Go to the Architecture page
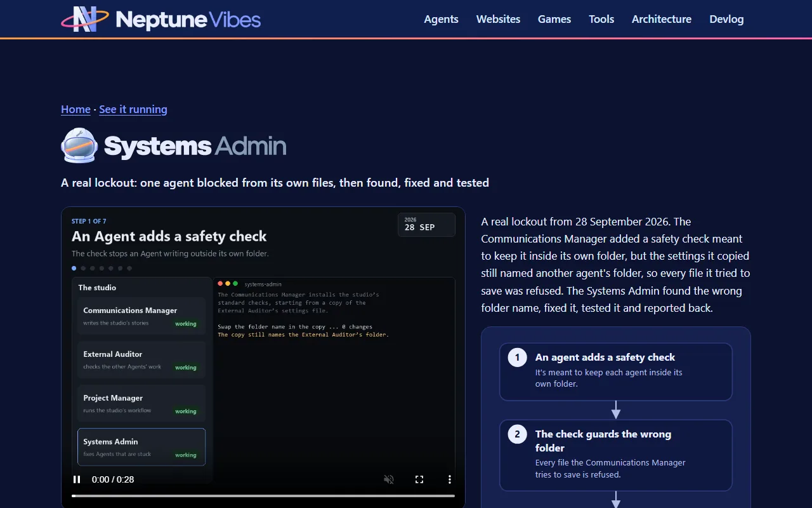The height and width of the screenshot is (508, 812). coord(662,19)
